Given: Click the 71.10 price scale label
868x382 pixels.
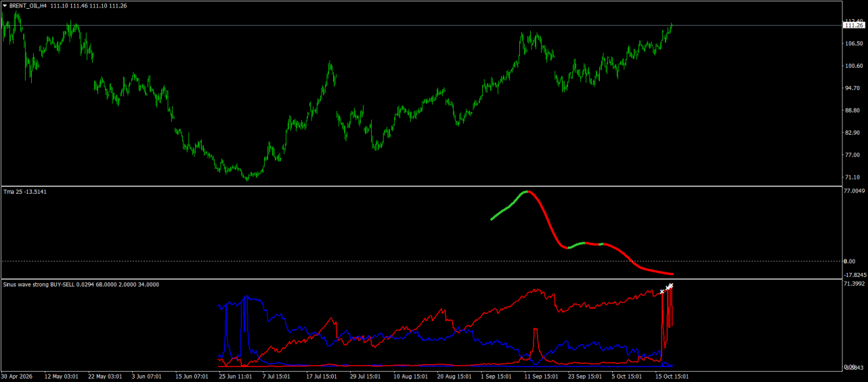Looking at the screenshot, I should click(x=854, y=177).
